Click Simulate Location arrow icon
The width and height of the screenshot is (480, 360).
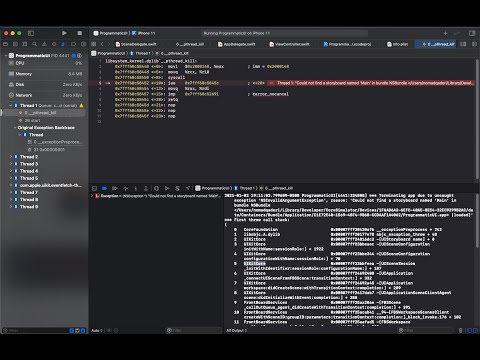click(x=188, y=188)
